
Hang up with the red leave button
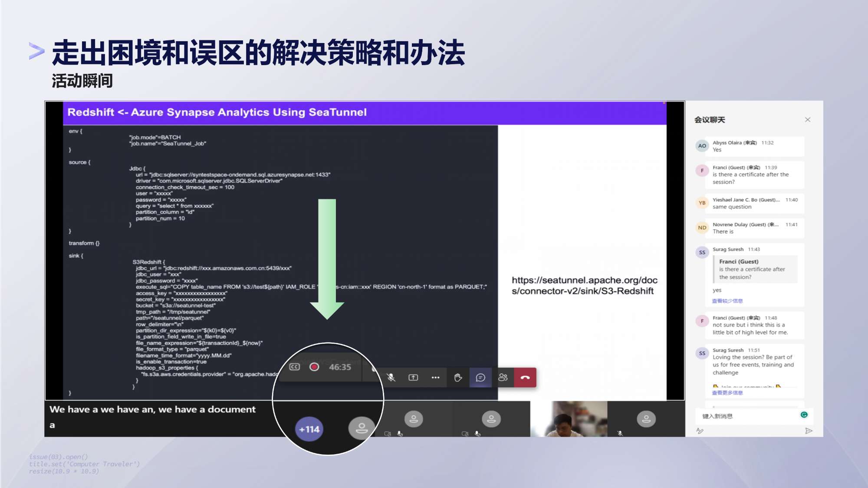[x=525, y=378]
